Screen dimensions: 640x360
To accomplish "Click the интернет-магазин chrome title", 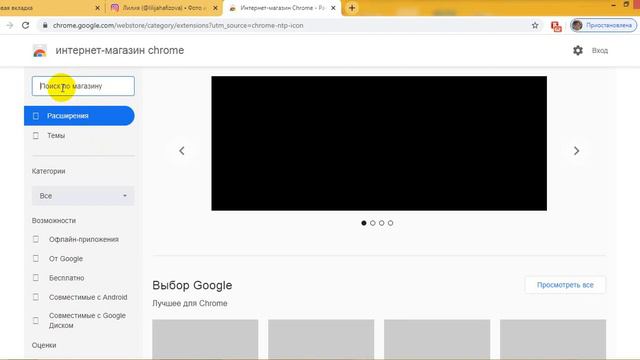I will [120, 50].
